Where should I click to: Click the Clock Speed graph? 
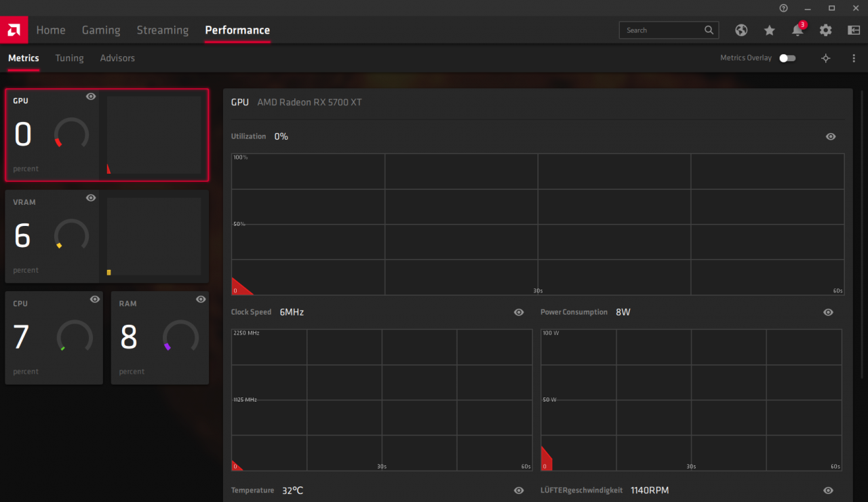click(x=382, y=400)
